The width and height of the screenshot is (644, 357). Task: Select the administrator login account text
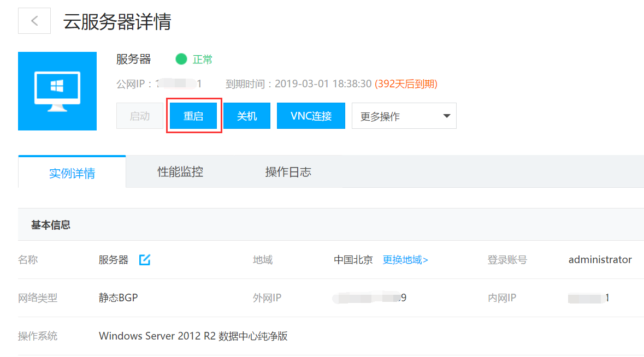pos(600,260)
